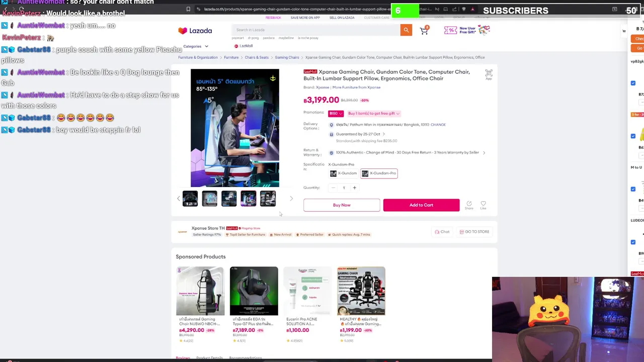The width and height of the screenshot is (644, 362).
Task: Select fifth product gallery thumbnail
Action: [268, 199]
